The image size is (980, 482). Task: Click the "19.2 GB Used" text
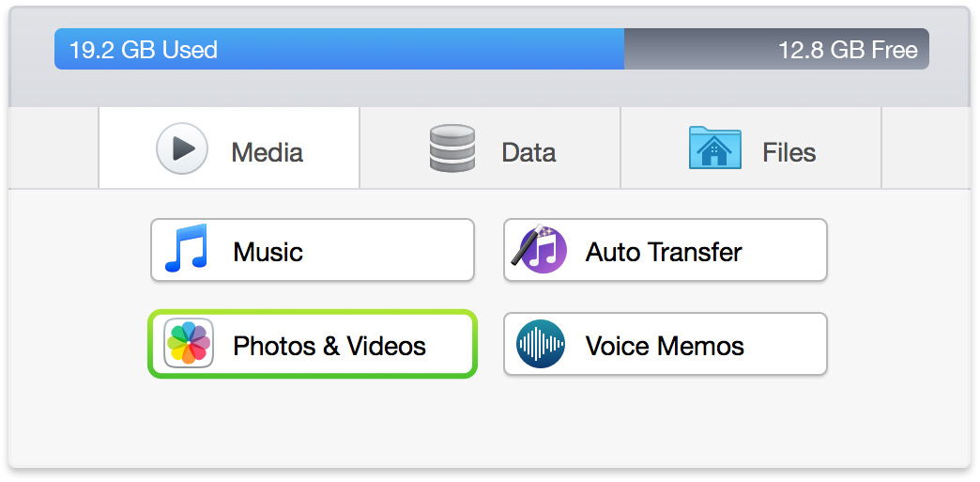[x=144, y=50]
